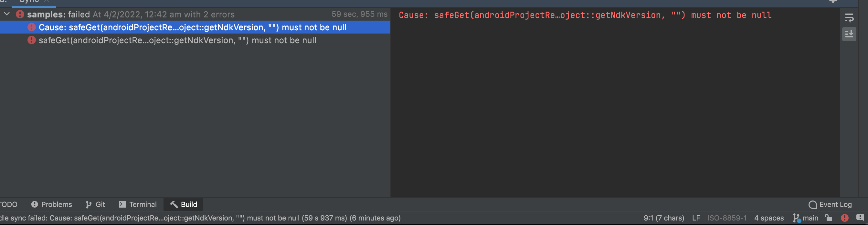Open the 4 spaces indentation setting

(x=769, y=218)
